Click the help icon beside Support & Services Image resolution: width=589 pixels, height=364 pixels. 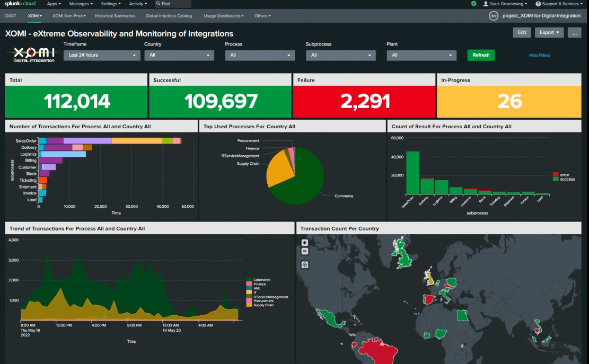click(x=538, y=4)
